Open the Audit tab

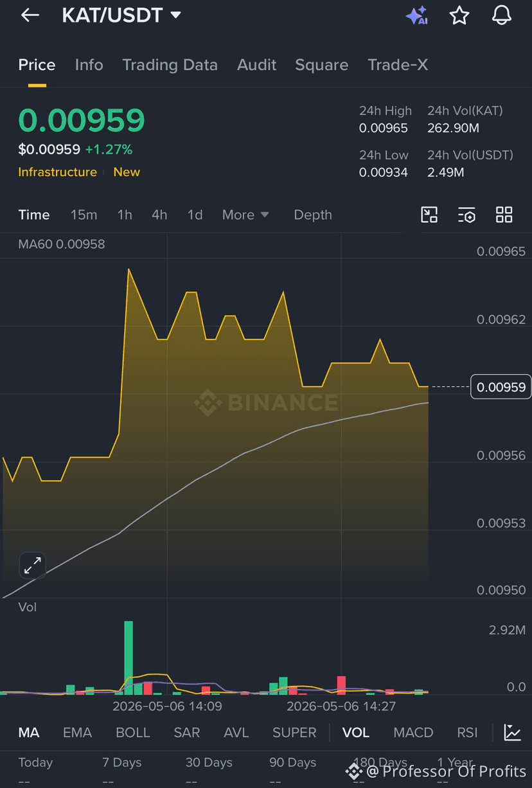point(256,65)
